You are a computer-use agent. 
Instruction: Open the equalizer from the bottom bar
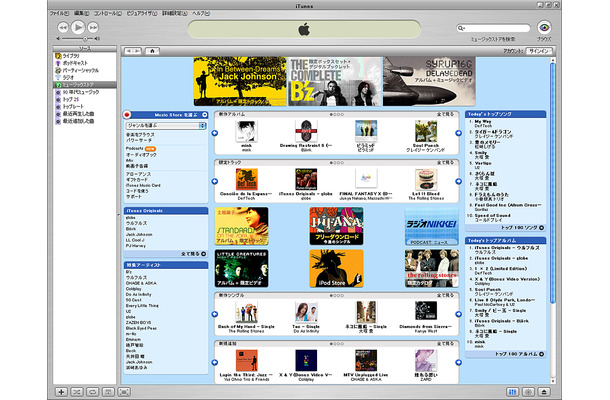pos(513,392)
